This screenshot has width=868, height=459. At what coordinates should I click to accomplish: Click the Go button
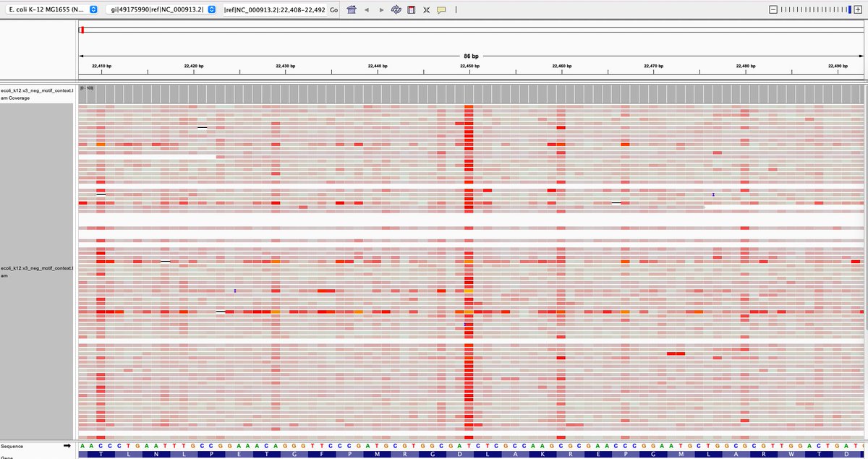click(333, 10)
